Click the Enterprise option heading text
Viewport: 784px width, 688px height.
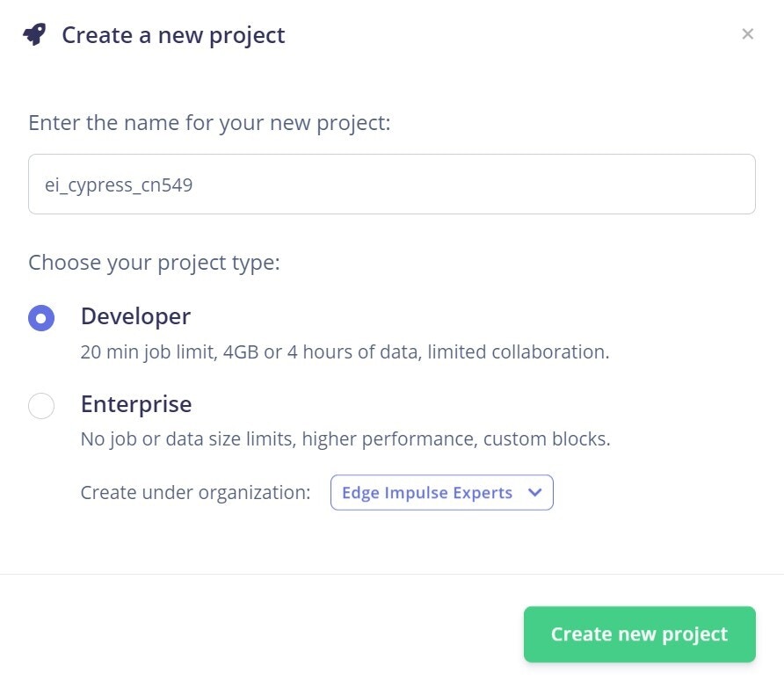tap(136, 404)
